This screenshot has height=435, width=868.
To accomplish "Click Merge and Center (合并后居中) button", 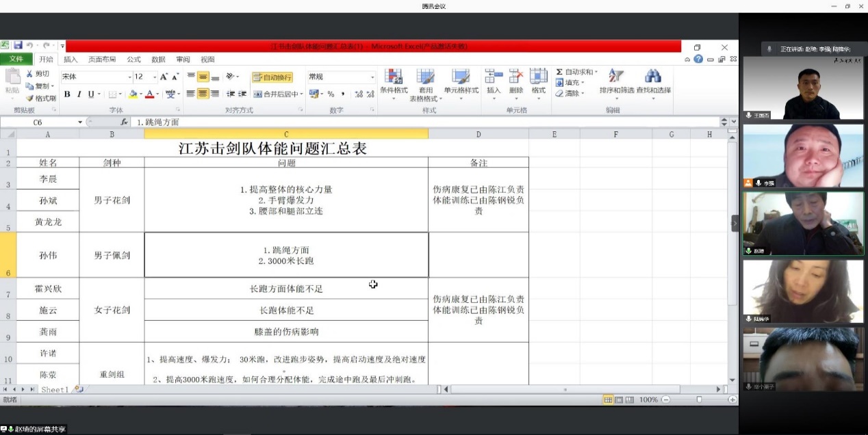I will click(x=277, y=94).
